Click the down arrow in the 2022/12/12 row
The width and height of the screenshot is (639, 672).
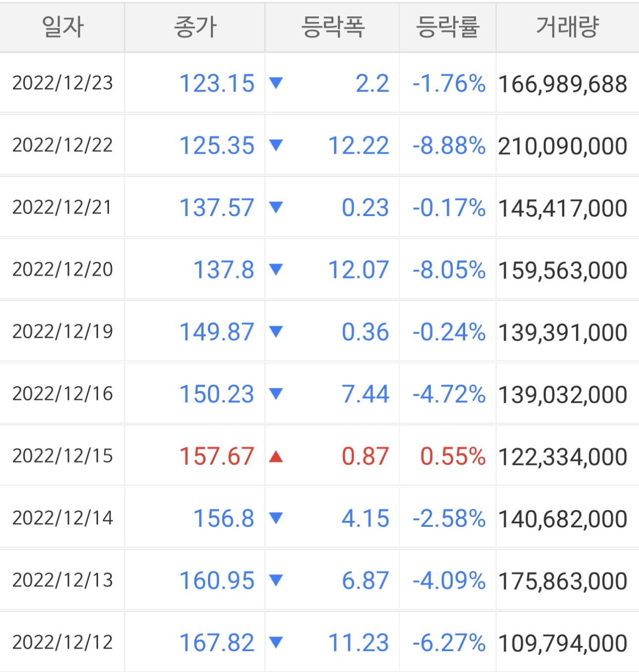[x=276, y=643]
